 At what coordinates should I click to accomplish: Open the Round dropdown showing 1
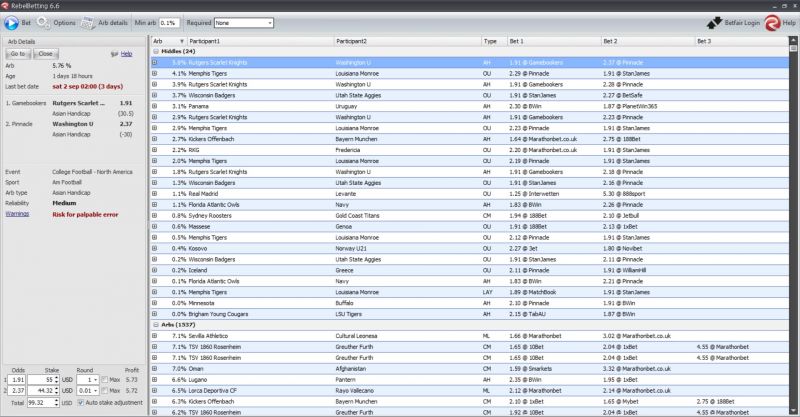point(87,380)
